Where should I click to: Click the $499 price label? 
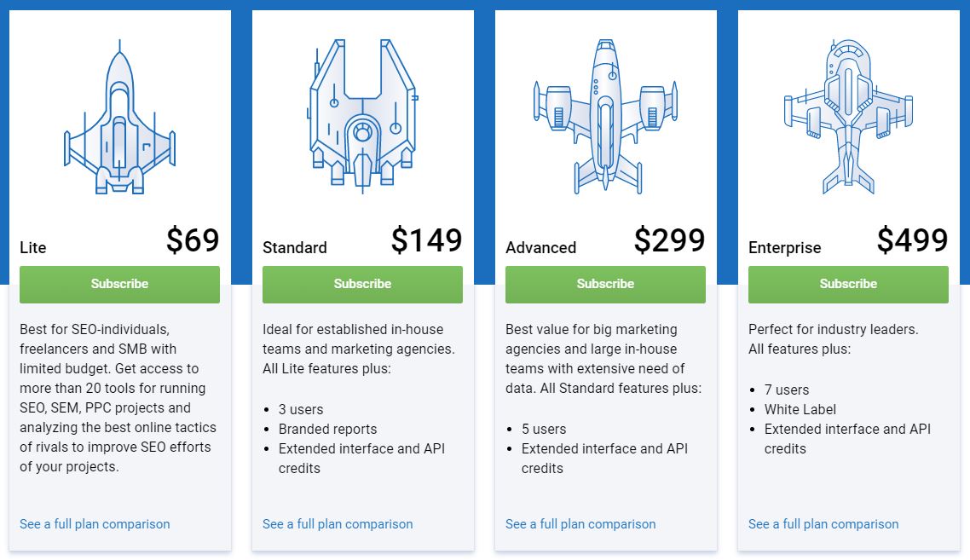coord(913,240)
